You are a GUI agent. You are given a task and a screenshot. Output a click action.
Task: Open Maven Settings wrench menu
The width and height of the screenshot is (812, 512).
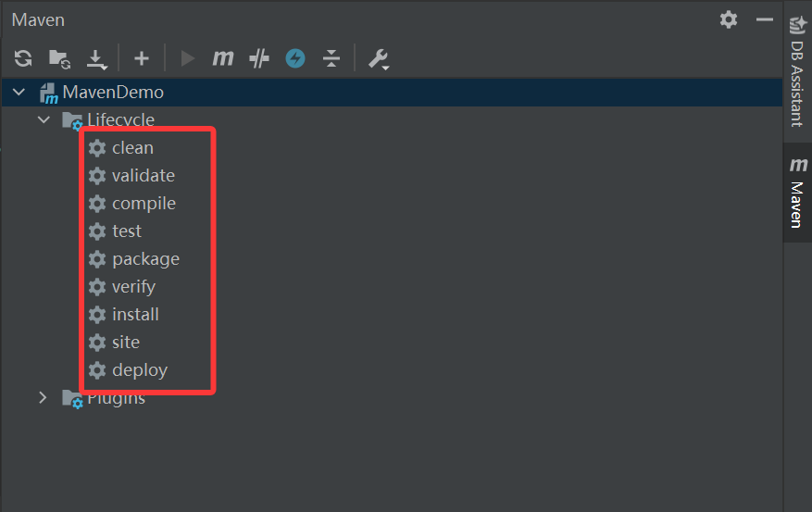coord(379,59)
